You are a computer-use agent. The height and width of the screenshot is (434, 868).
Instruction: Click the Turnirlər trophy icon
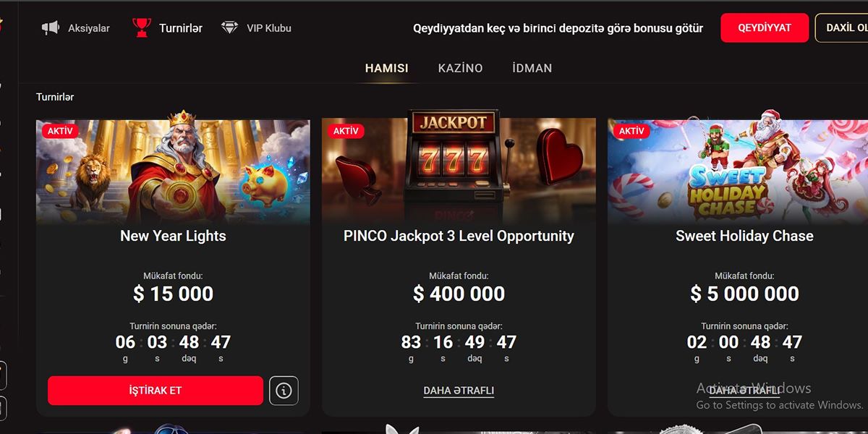click(x=142, y=27)
